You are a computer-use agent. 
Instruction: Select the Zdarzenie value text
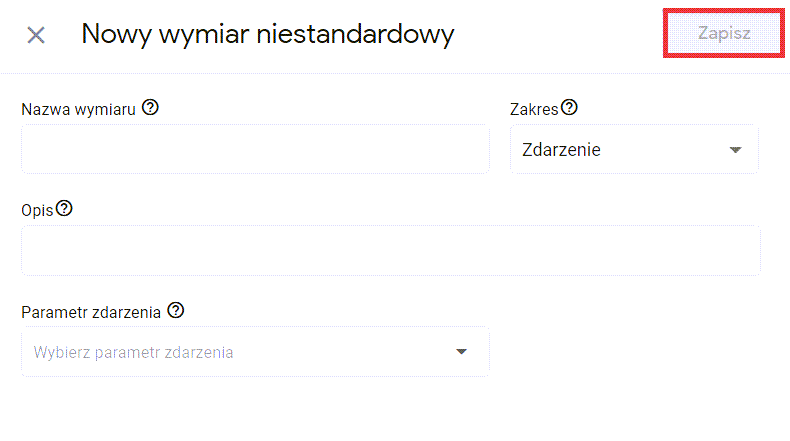pos(561,150)
